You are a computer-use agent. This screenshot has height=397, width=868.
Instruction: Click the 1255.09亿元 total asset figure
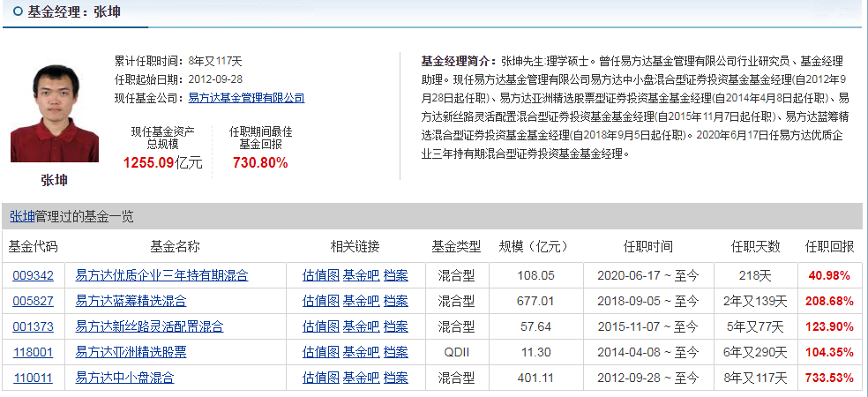tap(162, 163)
